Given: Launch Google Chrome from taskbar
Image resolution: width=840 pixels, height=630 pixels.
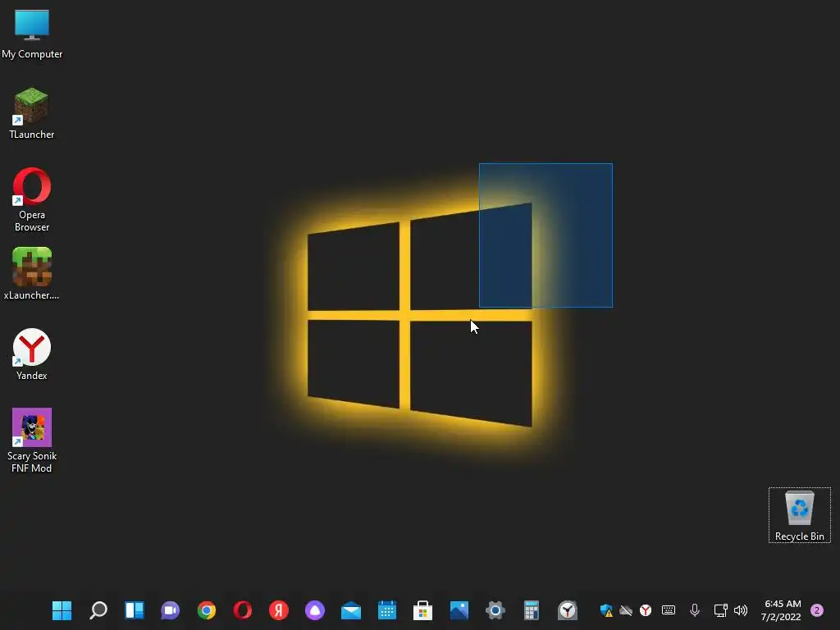Looking at the screenshot, I should pos(206,610).
